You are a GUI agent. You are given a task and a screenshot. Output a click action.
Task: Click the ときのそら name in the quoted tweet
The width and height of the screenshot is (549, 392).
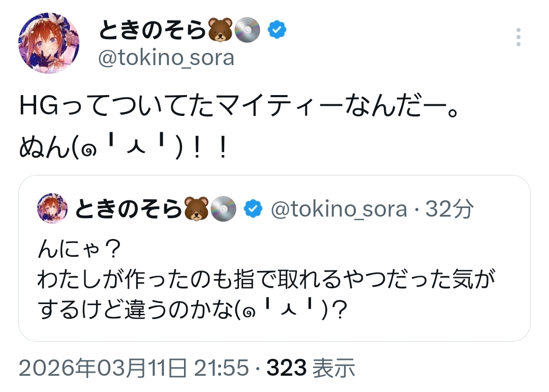[x=129, y=208]
